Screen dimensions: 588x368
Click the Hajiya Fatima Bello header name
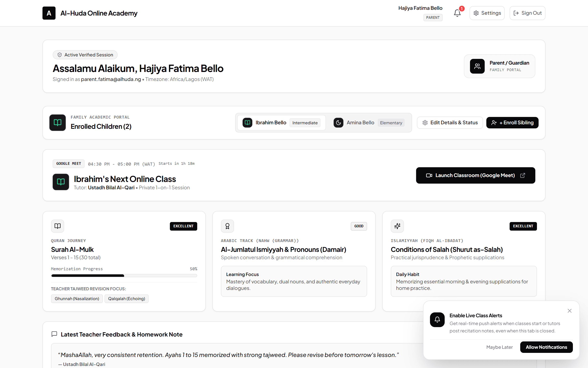click(420, 8)
